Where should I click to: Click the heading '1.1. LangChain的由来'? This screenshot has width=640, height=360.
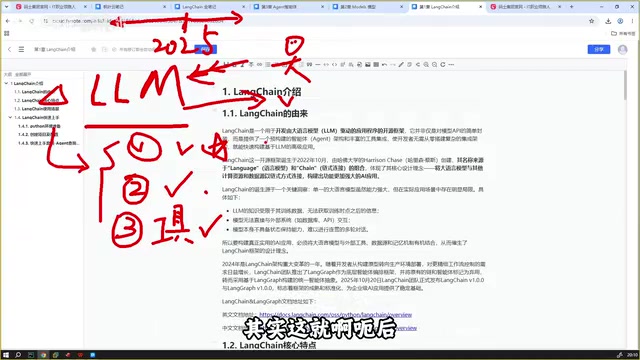click(265, 113)
